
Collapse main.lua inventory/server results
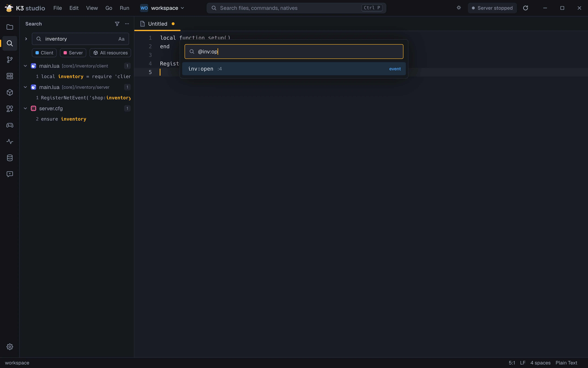(25, 87)
